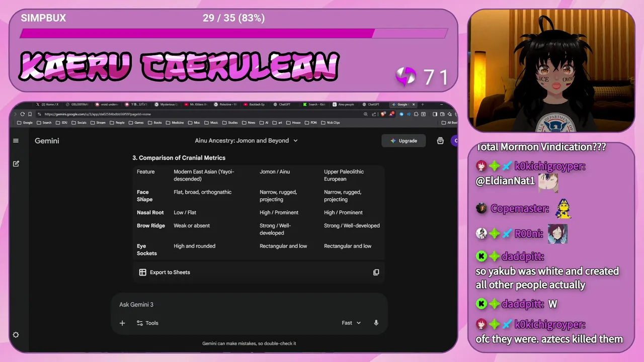The width and height of the screenshot is (644, 362).
Task: Open the Stream bookmarks folder
Action: (98, 123)
